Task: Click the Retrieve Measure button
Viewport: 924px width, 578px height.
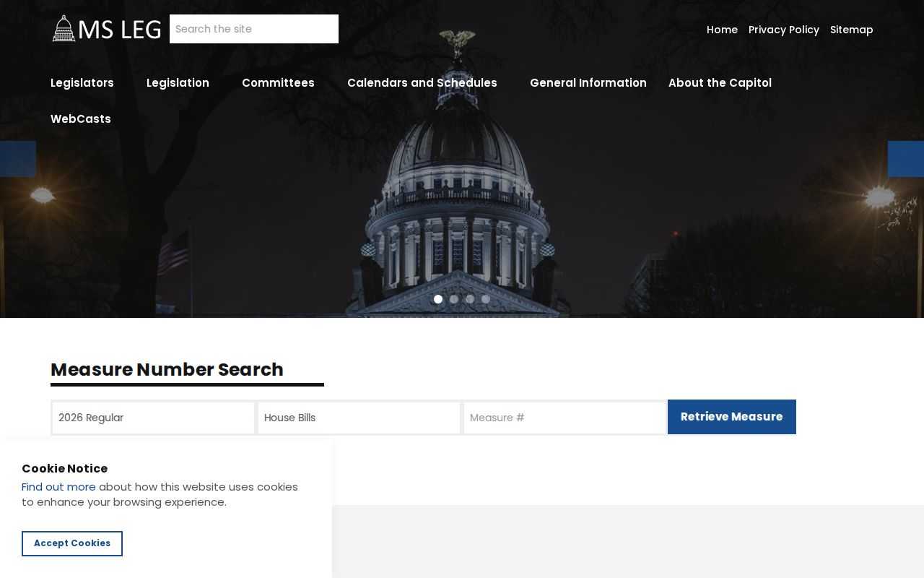Action: tap(732, 417)
